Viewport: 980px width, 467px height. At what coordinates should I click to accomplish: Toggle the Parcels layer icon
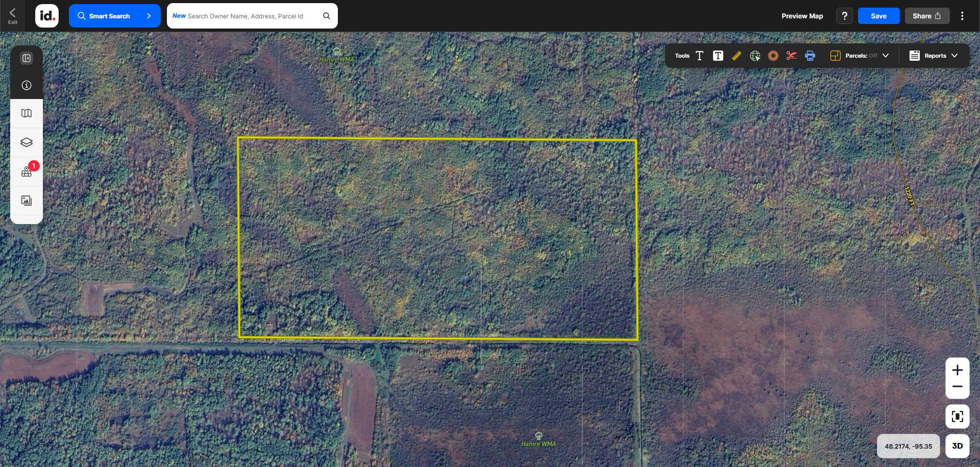835,56
